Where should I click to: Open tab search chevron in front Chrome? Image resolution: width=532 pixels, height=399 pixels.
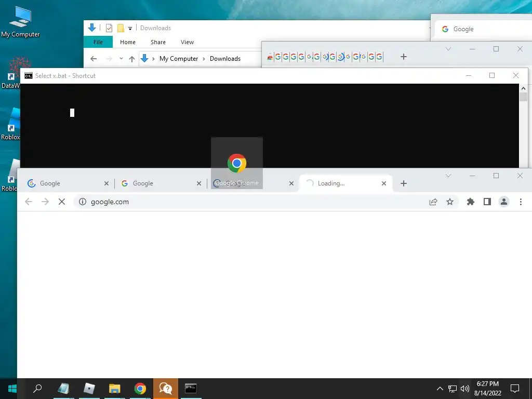(448, 176)
